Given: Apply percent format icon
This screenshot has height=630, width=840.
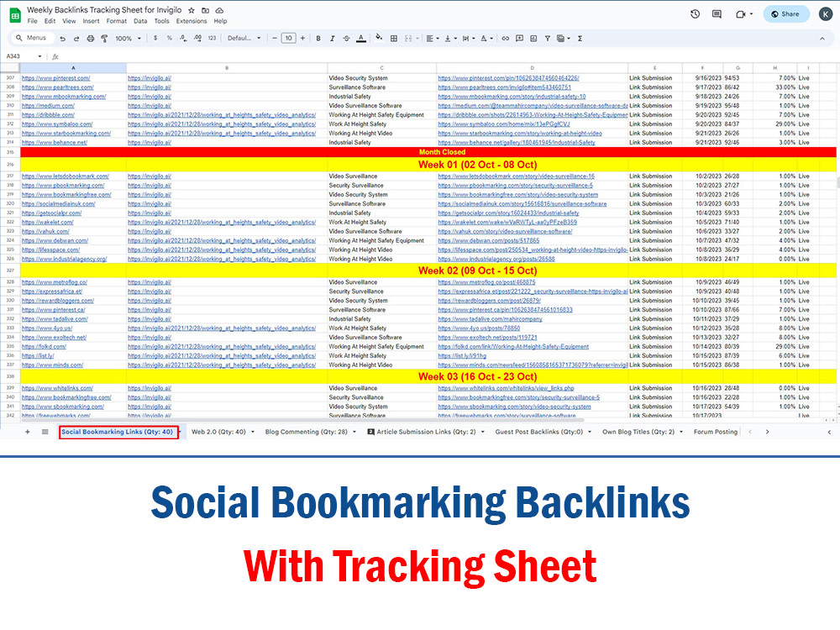Looking at the screenshot, I should tap(170, 38).
